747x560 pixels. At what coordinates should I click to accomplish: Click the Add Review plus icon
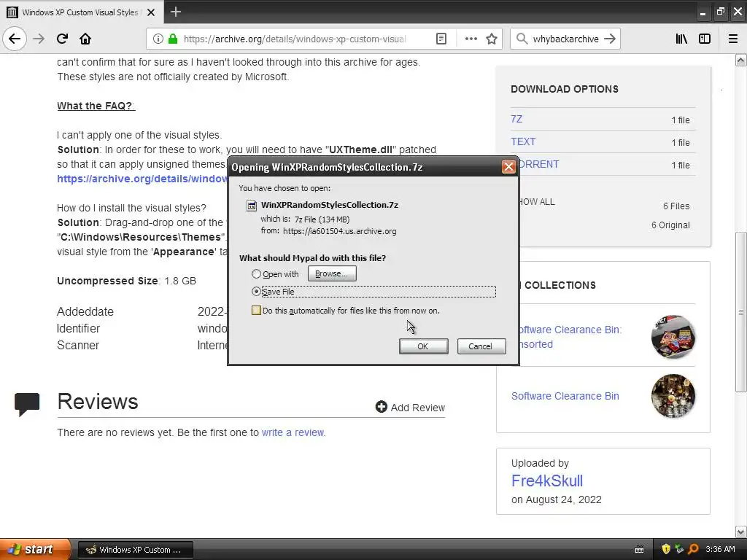point(381,407)
